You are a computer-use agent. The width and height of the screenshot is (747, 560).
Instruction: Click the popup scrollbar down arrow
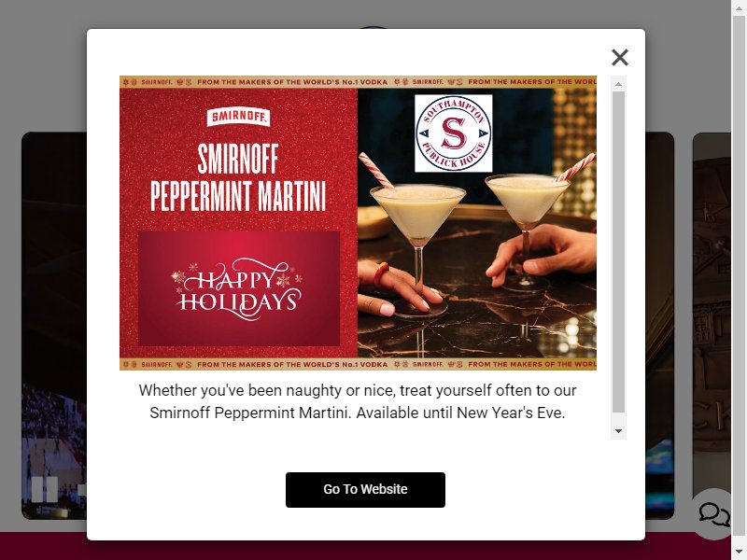pyautogui.click(x=618, y=431)
